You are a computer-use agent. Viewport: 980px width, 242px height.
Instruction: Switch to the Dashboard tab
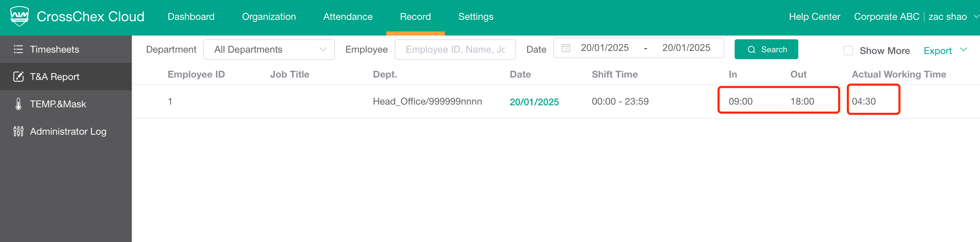(191, 17)
